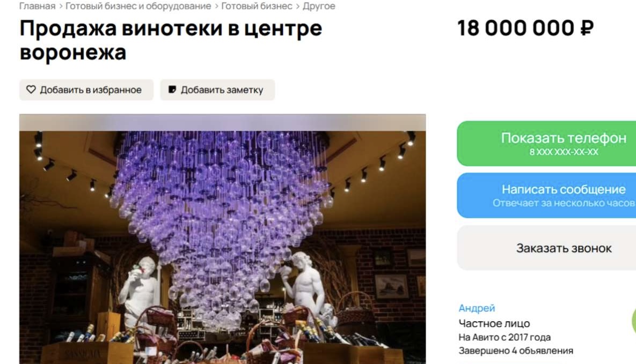Select the Другое breadcrumb item

[x=319, y=6]
